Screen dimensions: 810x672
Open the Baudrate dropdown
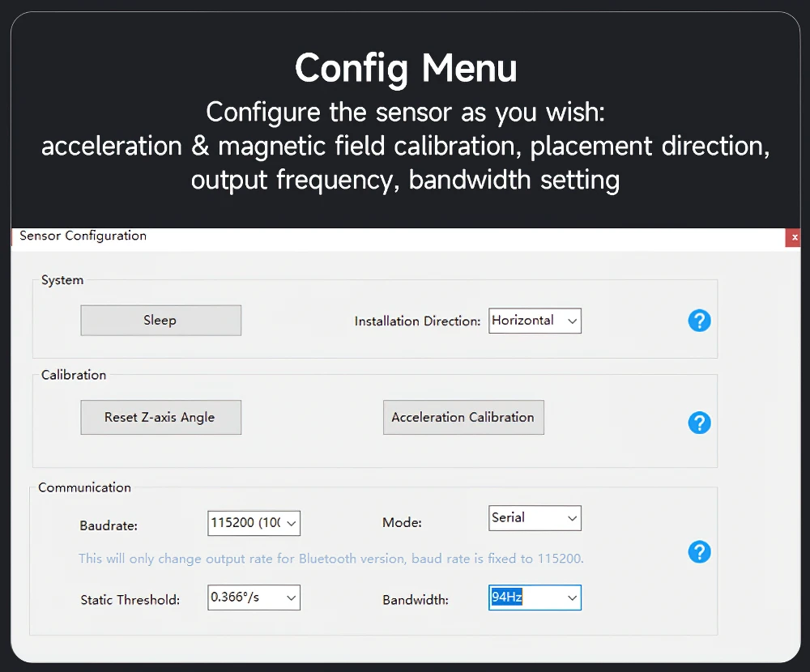coord(254,523)
